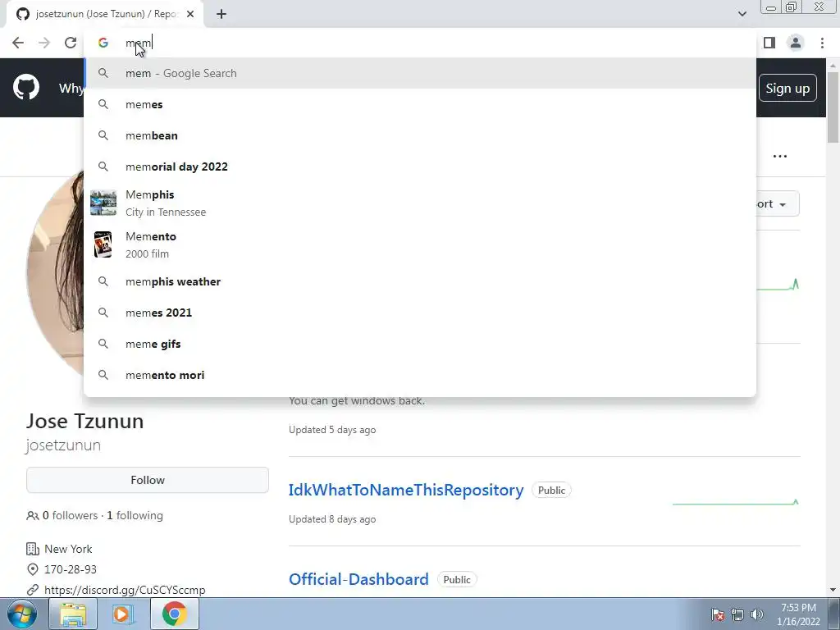This screenshot has height=630, width=840.
Task: View the 1 following link
Action: tap(135, 515)
